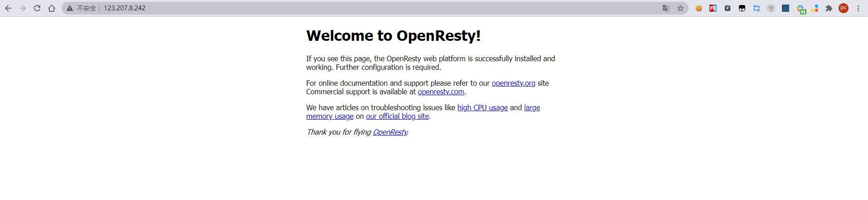Open the dark blue square extension
Screen dimensions: 868x200
click(786, 8)
